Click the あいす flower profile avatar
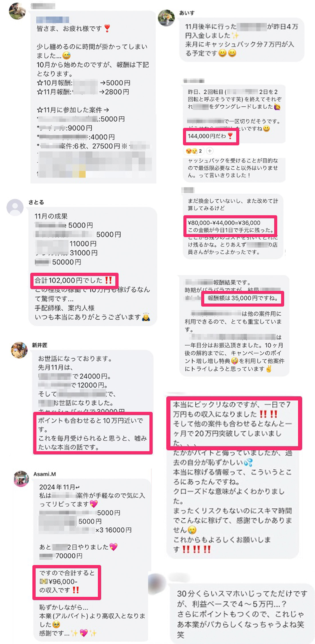 166,17
